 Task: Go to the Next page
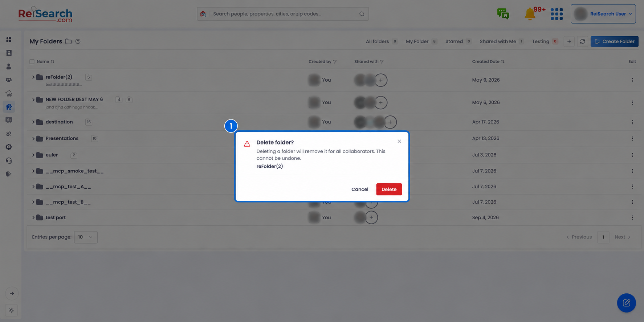point(623,237)
